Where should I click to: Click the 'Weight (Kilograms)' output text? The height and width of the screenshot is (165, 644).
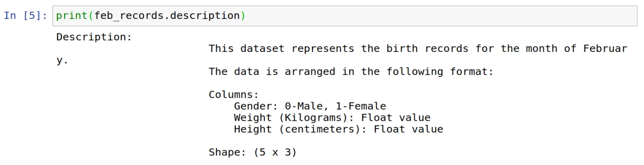tap(294, 118)
